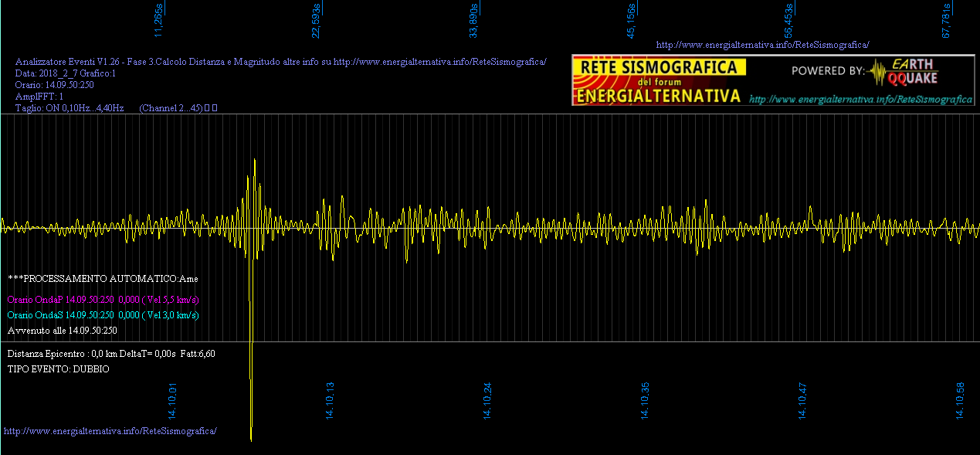This screenshot has height=455, width=980.
Task: Click the 'Data: 2018_2_7 Grafico:1' line
Action: point(66,73)
